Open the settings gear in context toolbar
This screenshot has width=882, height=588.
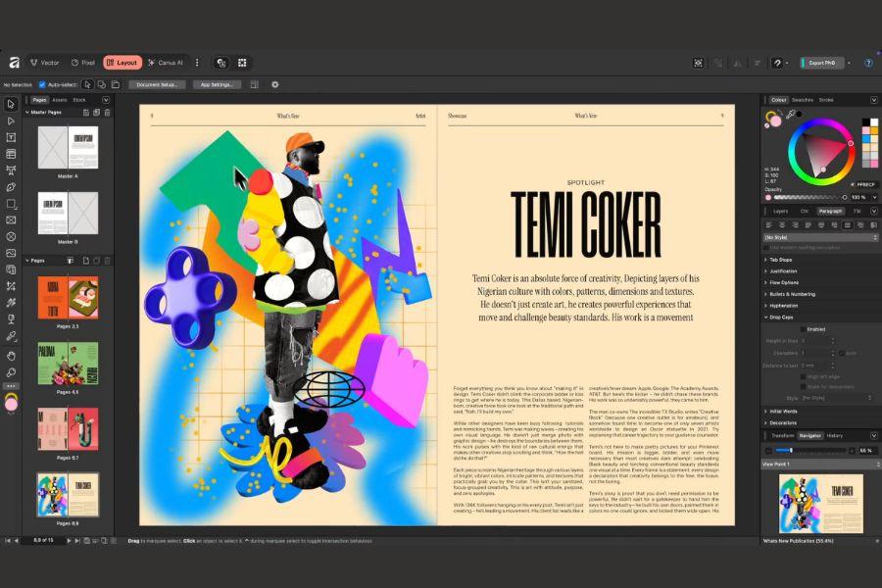coord(274,85)
